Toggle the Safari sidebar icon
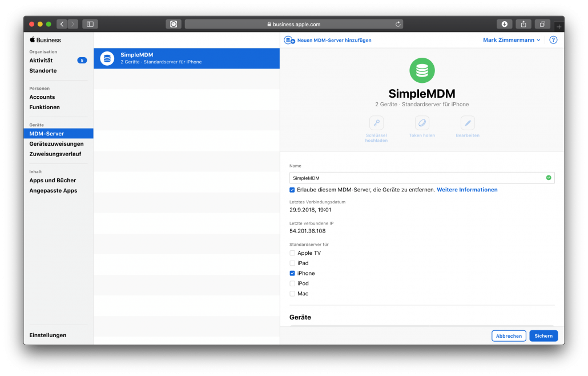The image size is (588, 376). click(x=90, y=24)
